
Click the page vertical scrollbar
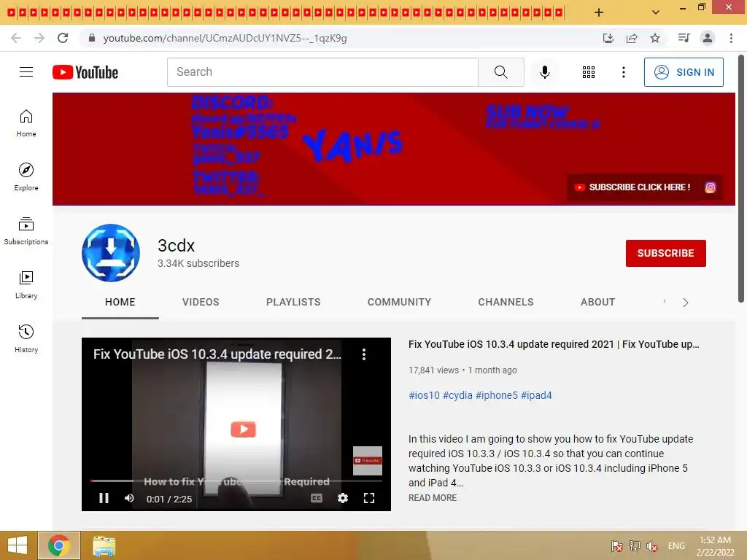coord(741,179)
